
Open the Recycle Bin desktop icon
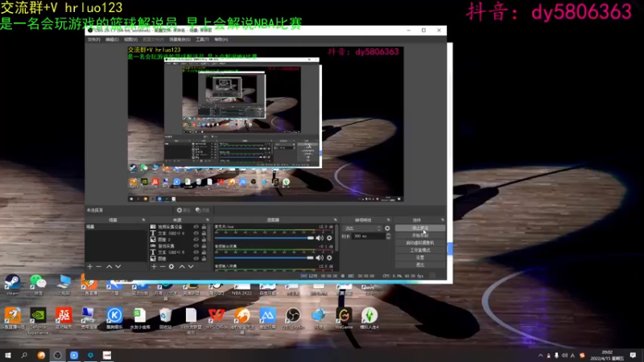click(x=166, y=318)
